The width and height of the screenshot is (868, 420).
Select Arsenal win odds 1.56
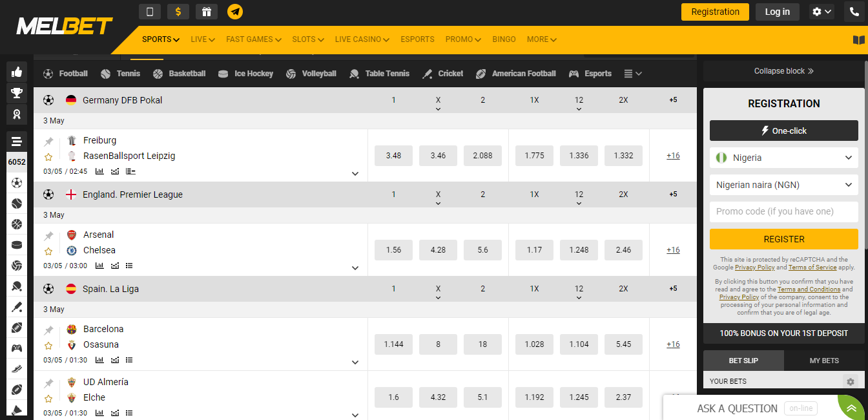point(393,250)
